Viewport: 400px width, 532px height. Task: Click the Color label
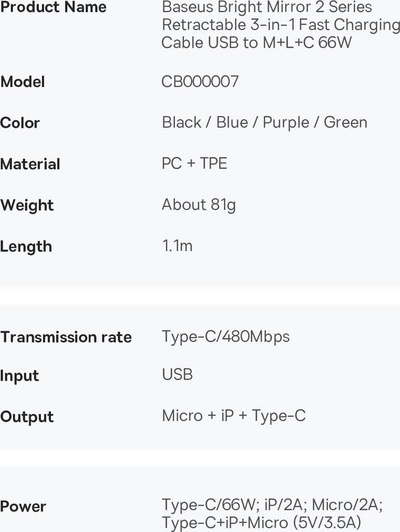tap(20, 123)
